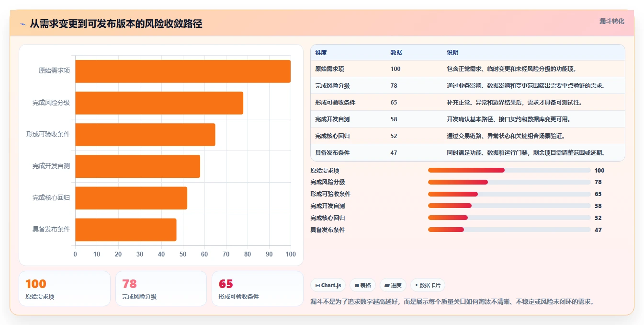Select the 完成核心回归 chart bar
Screen dimensions: 644x325
coord(131,198)
